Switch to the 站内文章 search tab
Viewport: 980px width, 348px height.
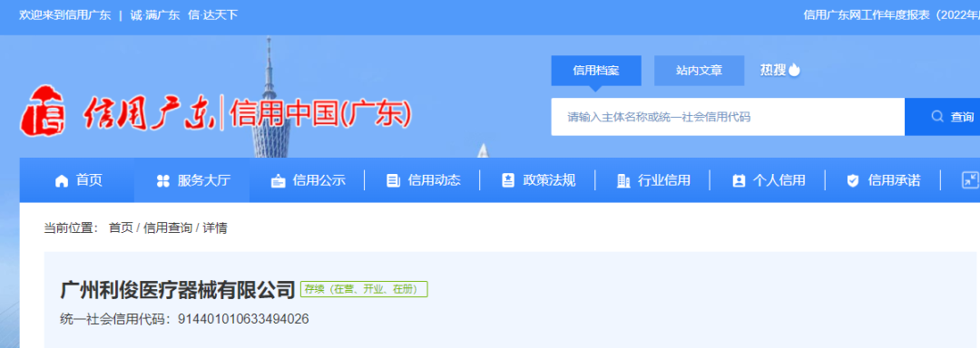[x=699, y=71]
